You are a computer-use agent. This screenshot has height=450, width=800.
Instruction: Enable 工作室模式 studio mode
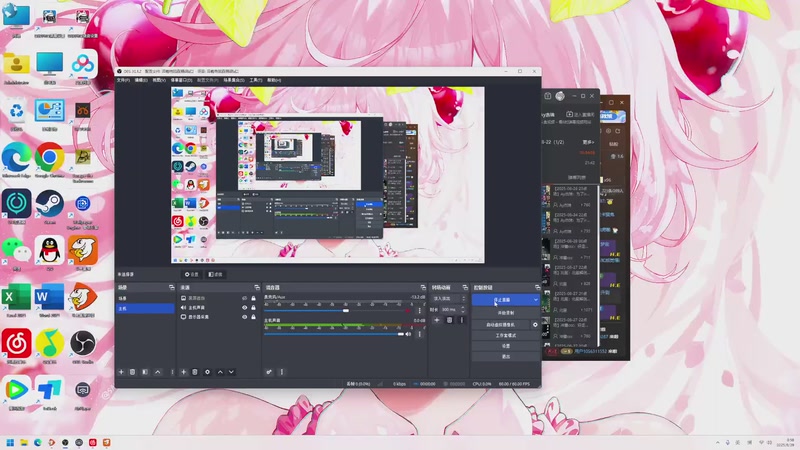(506, 336)
